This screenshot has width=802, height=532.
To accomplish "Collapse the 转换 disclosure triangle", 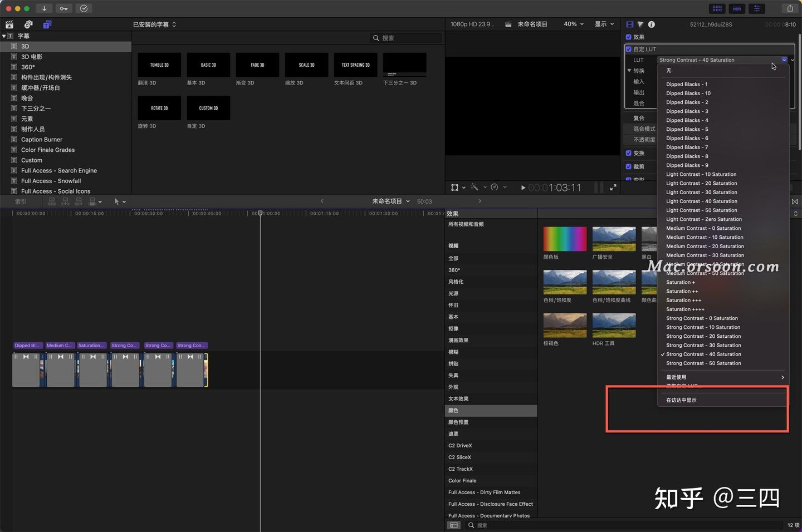I will (x=629, y=70).
